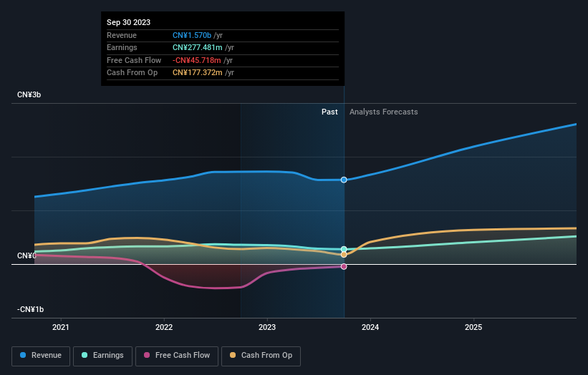Click the CN¥3b y-axis label
588x375 pixels.
29,94
